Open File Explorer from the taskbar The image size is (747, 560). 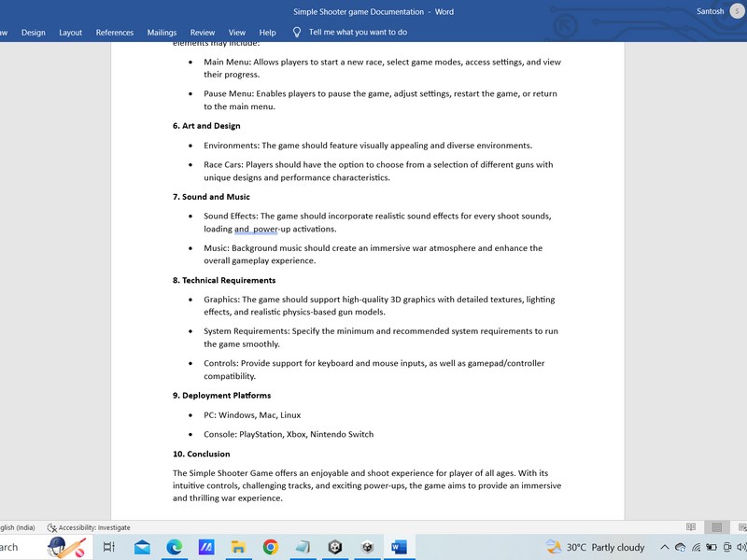[238, 547]
